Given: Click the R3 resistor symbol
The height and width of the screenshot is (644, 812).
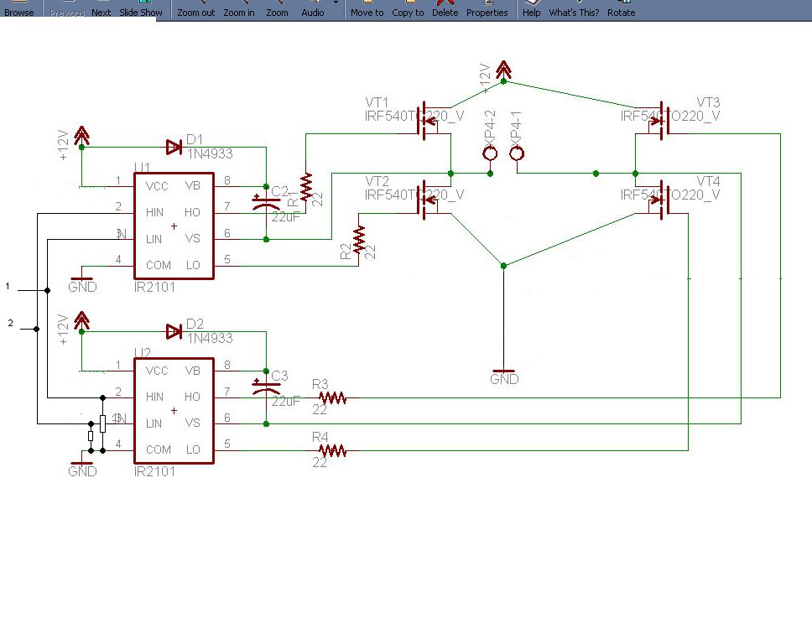Looking at the screenshot, I should [x=332, y=398].
